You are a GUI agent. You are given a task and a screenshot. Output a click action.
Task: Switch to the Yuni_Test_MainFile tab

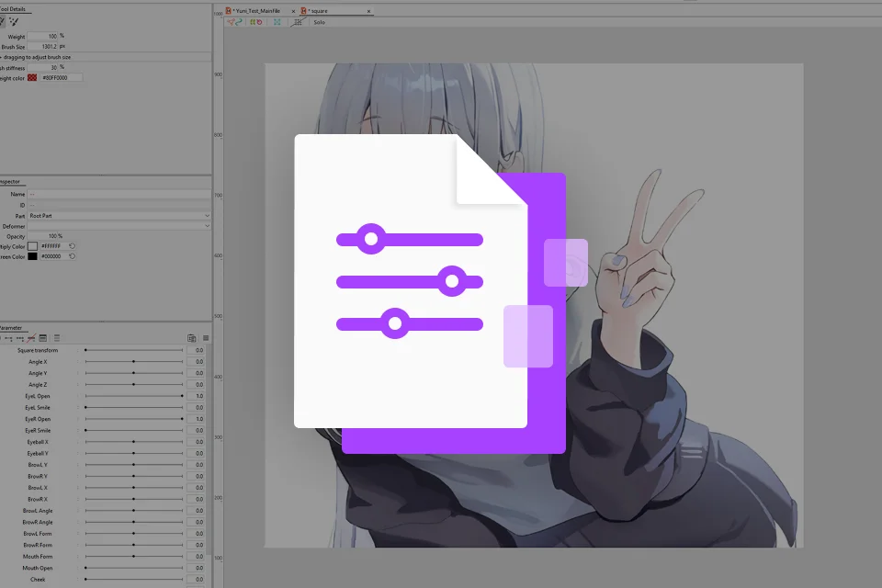[x=257, y=11]
